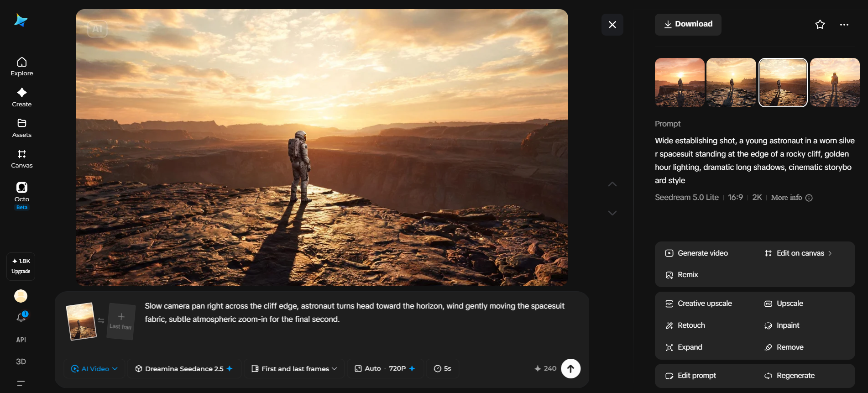Open the Inpaint tool

coord(782,325)
